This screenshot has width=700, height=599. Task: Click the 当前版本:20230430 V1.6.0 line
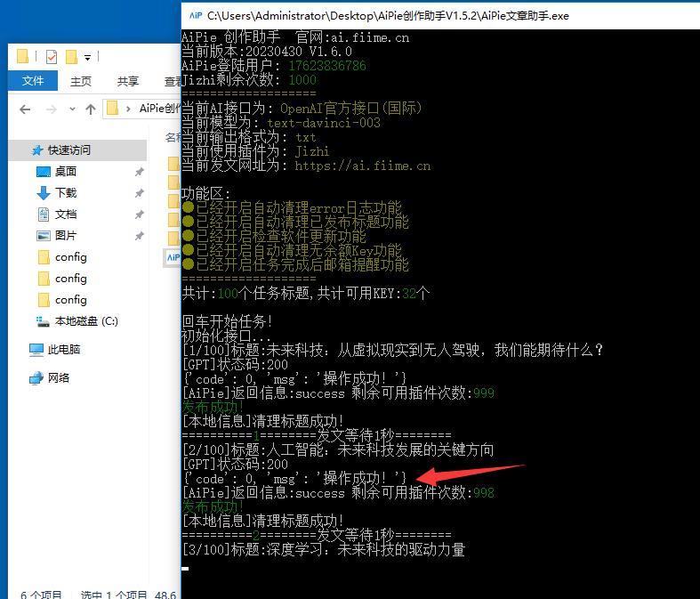pyautogui.click(x=267, y=52)
